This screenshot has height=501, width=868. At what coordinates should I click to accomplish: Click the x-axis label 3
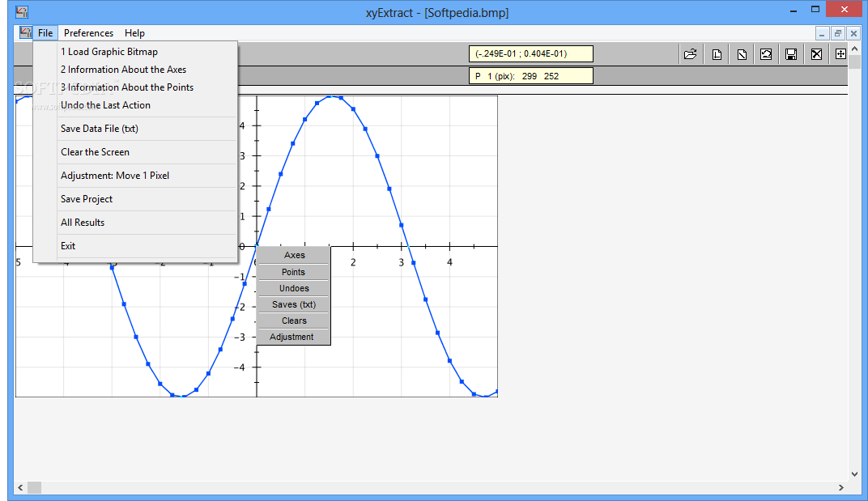402,262
